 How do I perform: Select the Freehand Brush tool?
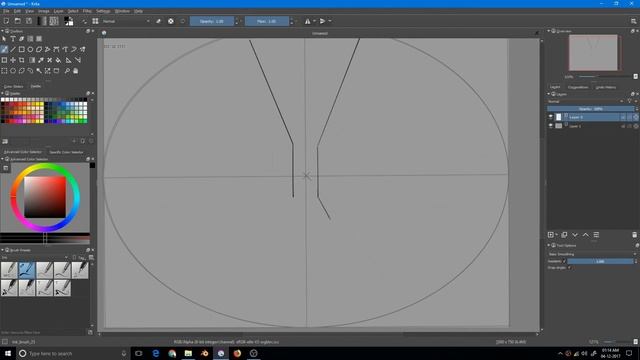point(4,49)
